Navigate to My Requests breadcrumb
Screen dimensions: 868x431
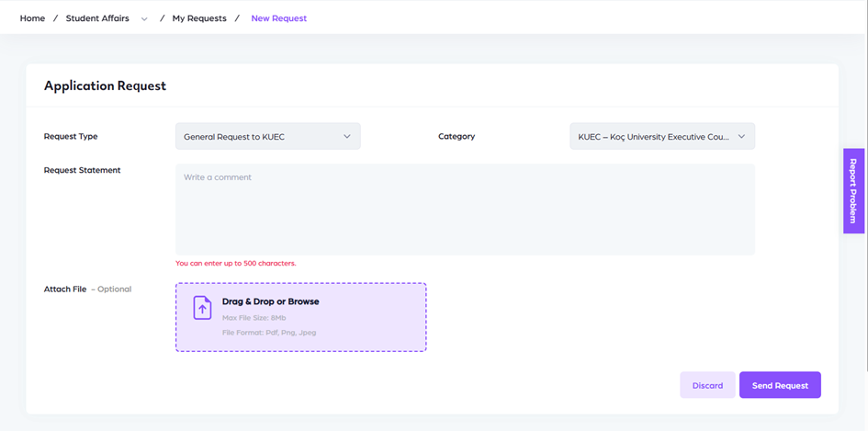point(199,18)
